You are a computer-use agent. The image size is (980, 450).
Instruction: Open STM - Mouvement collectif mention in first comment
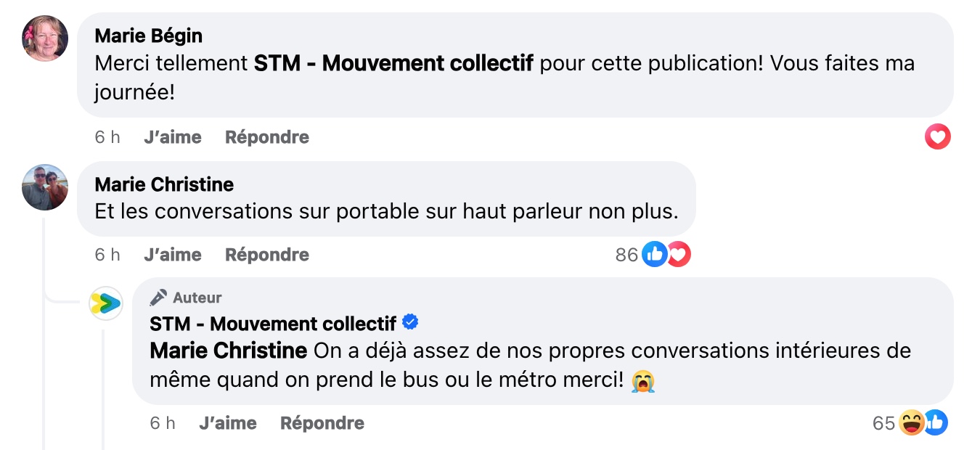[x=393, y=63]
